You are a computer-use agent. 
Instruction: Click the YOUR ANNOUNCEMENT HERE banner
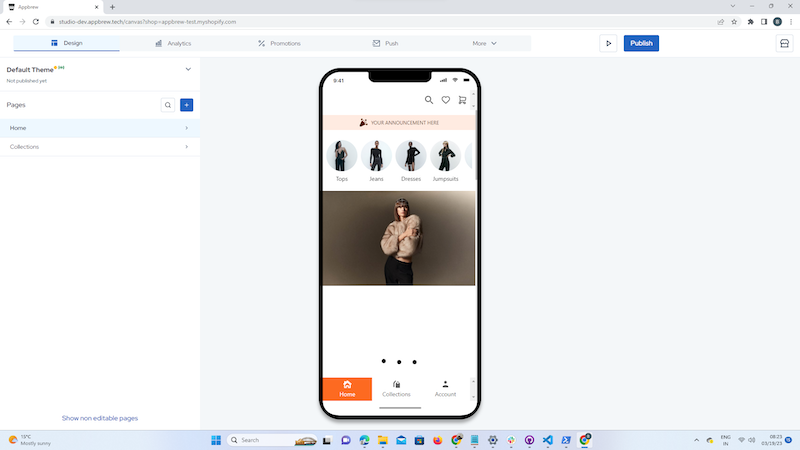coord(399,122)
